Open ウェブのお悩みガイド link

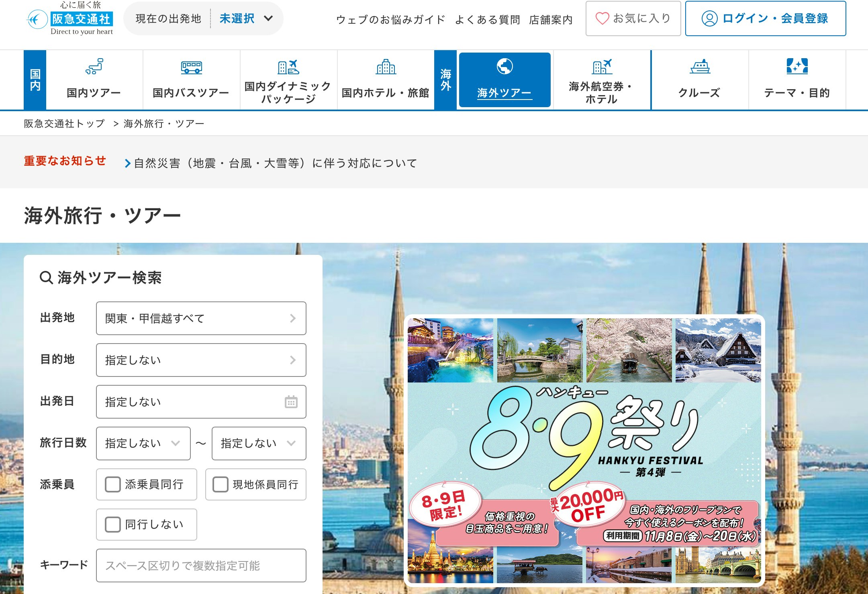[390, 19]
